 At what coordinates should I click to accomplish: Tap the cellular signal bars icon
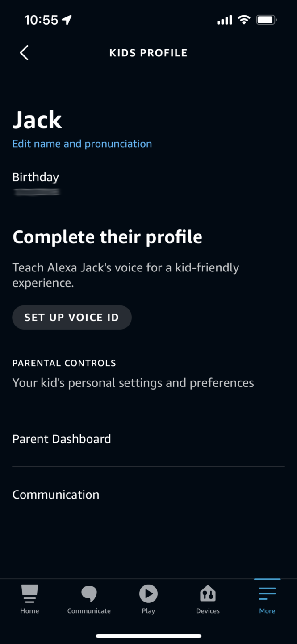tap(225, 20)
